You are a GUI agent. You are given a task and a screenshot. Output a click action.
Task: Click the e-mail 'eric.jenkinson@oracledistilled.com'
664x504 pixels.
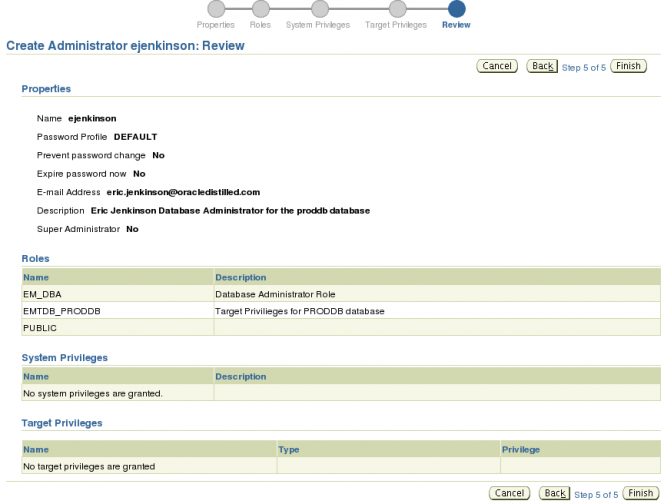[x=183, y=192]
